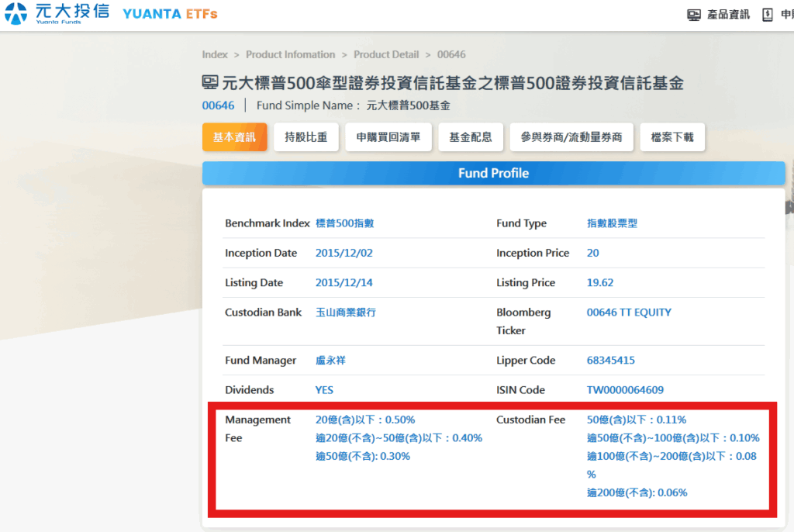Go to Product Detail breadcrumb

[386, 54]
